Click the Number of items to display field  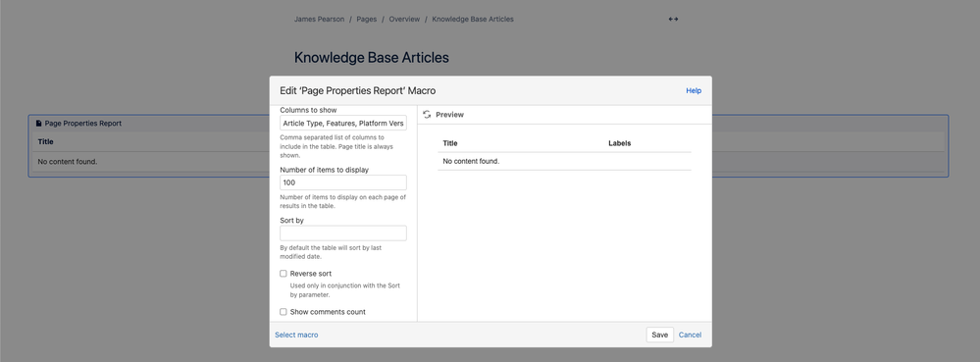point(343,182)
